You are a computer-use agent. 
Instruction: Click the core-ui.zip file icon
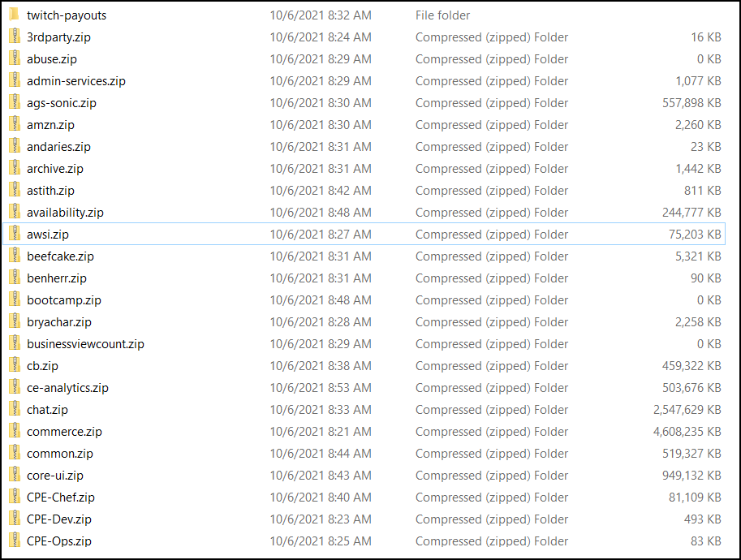tap(15, 475)
